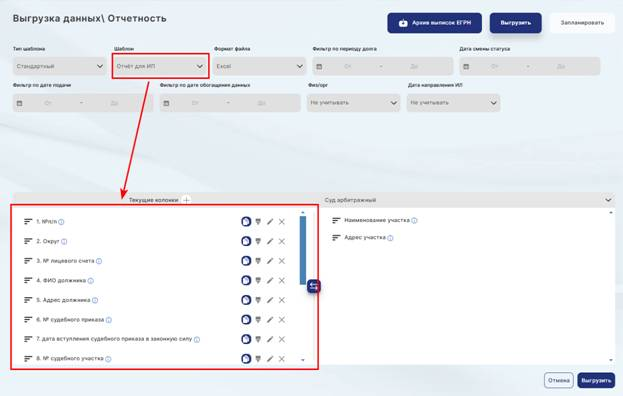Expand the 'Суд арбитражный' section chevron

point(608,200)
